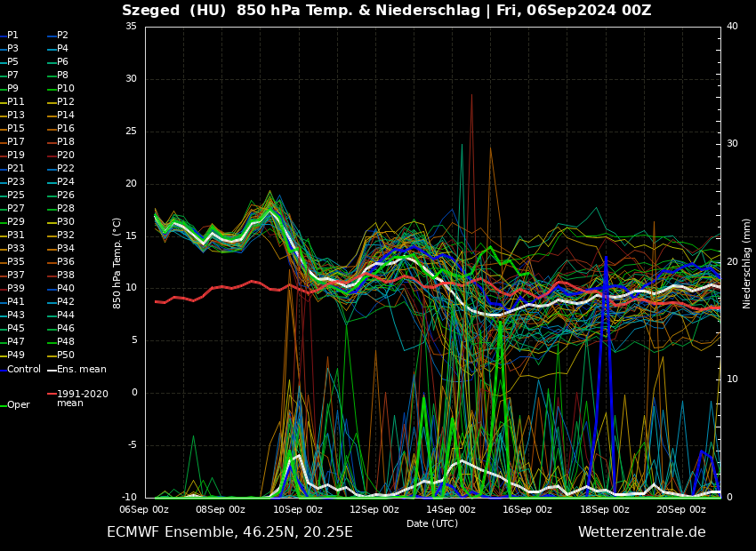Viewport: 756px width, 551px height.
Task: Select the P39 legend label
Action: [x=16, y=289]
